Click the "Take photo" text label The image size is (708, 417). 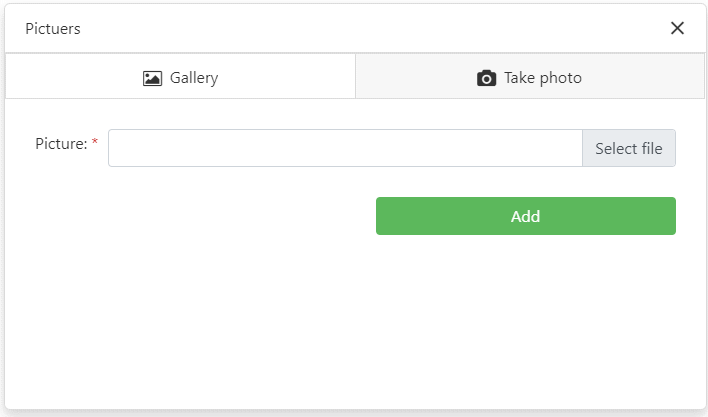542,78
